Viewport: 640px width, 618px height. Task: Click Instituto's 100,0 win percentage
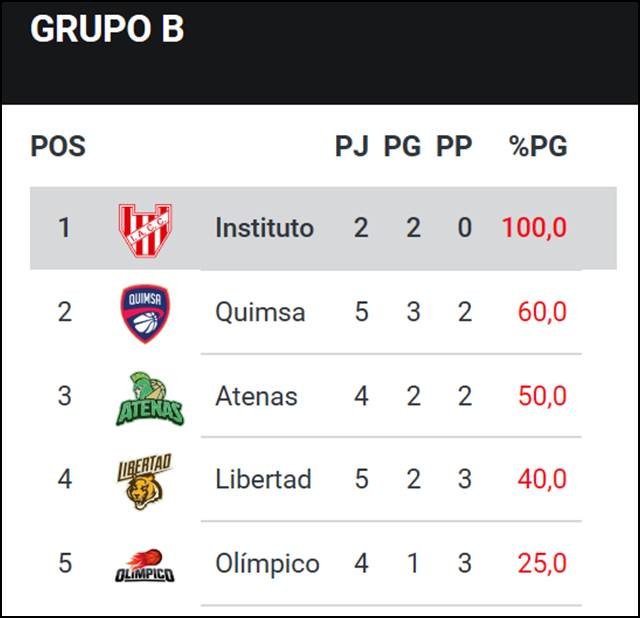pos(534,228)
